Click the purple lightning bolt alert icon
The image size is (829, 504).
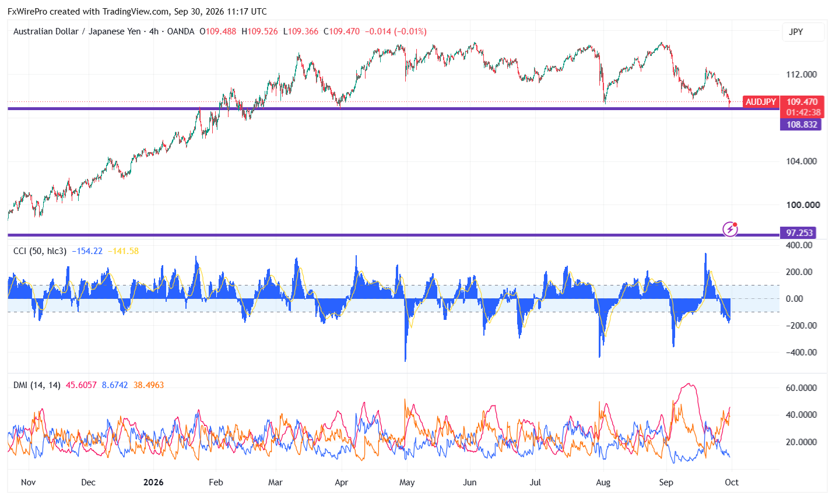click(730, 229)
